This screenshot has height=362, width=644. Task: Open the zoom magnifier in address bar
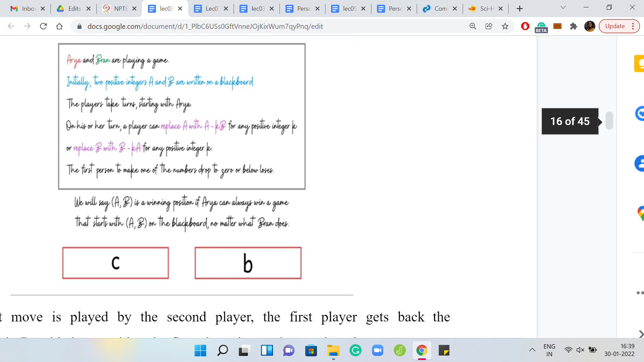(x=473, y=26)
